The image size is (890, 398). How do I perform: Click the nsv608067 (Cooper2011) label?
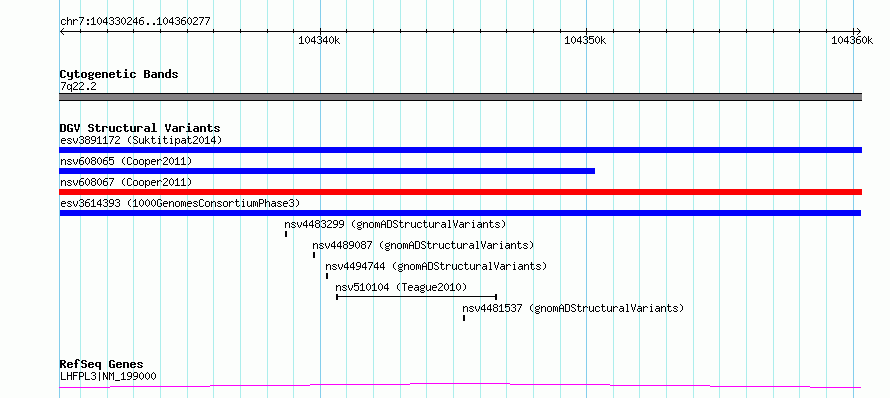pyautogui.click(x=126, y=182)
